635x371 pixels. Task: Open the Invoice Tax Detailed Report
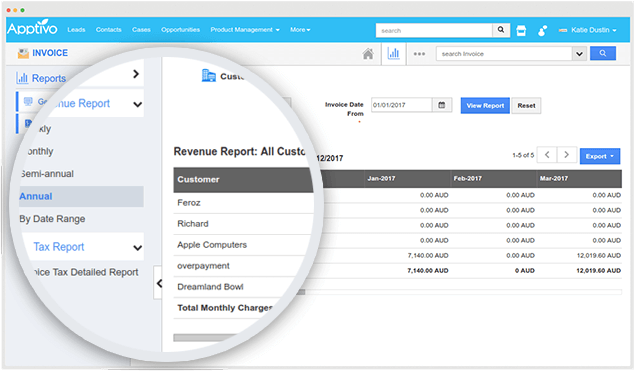(x=86, y=272)
